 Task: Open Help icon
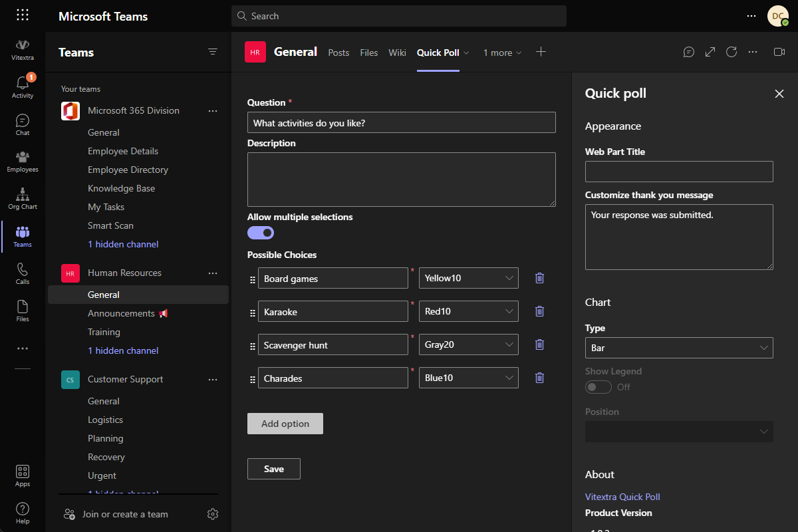tap(23, 513)
